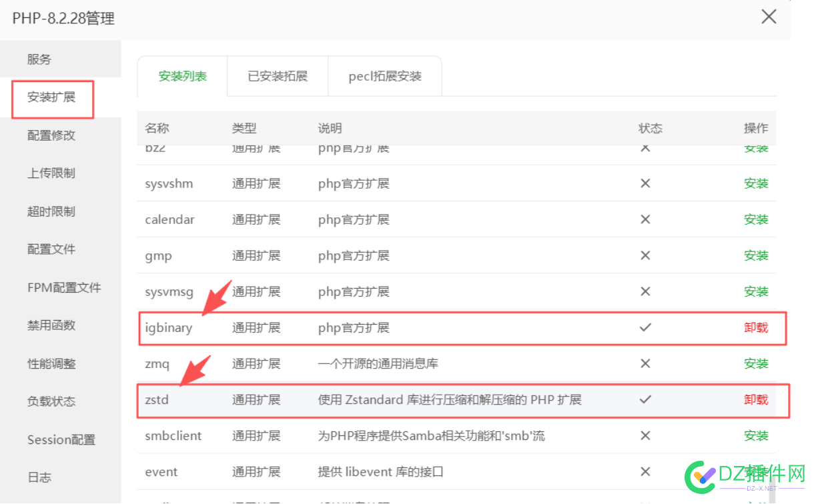Uninstall the igbinary extension
818x504 pixels.
[x=756, y=327]
